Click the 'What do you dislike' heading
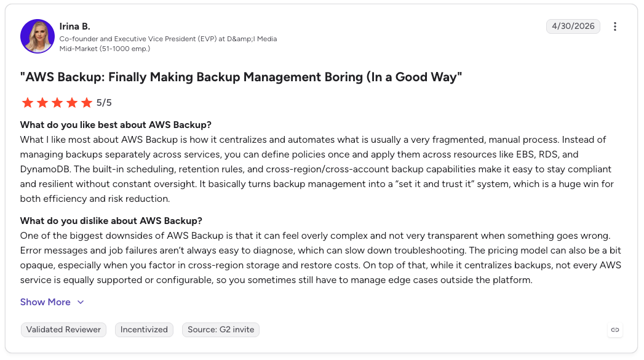Viewport: 644px width, 360px height. click(x=111, y=221)
